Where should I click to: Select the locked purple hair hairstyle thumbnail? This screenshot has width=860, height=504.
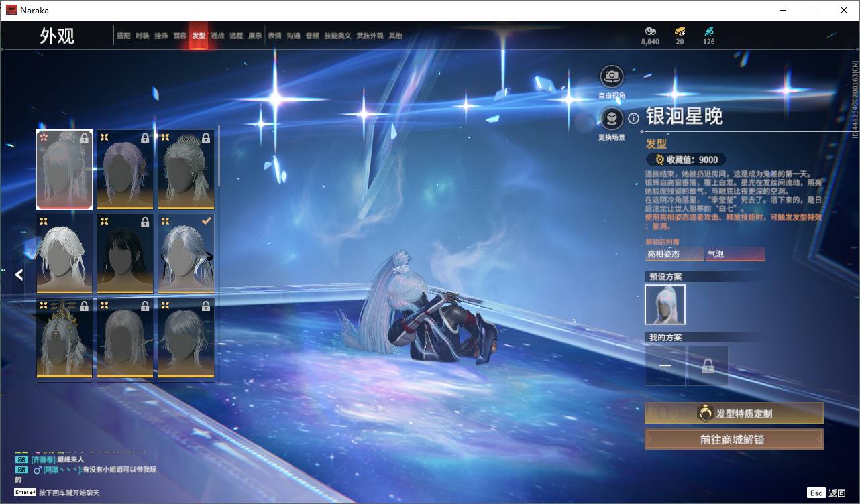pos(125,170)
